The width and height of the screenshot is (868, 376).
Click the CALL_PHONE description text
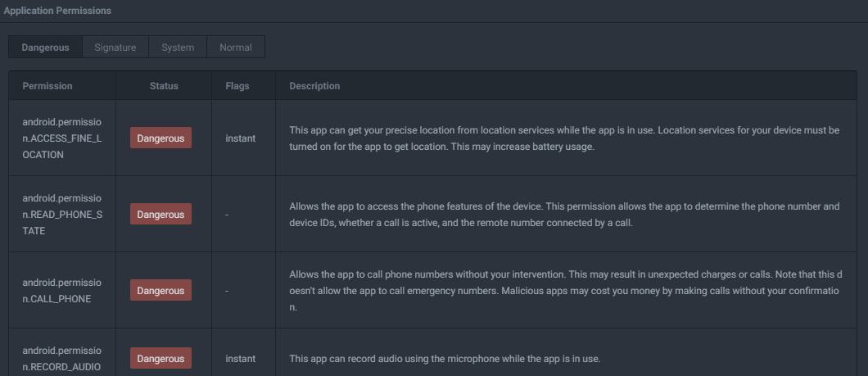(565, 291)
